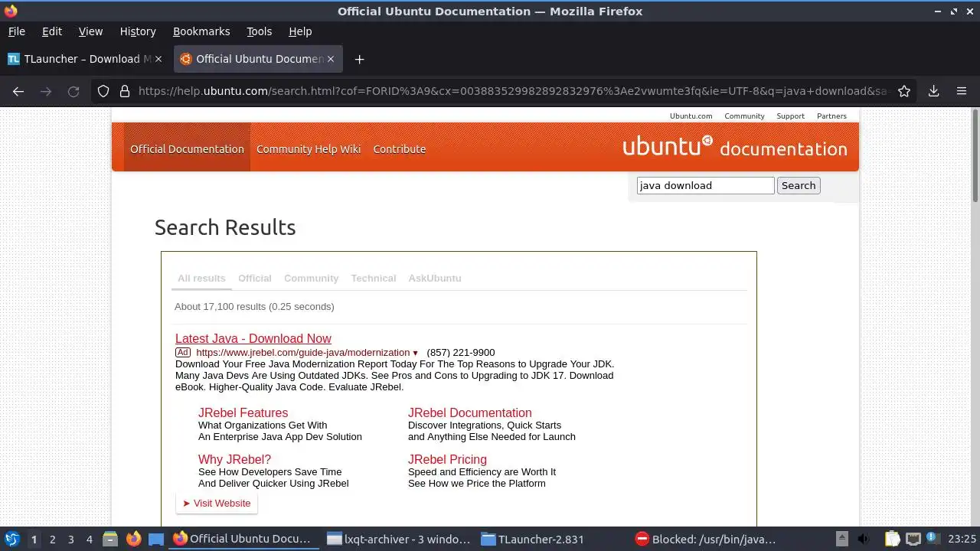Switch to virtual desktop 3
Viewport: 980px width, 551px height.
click(70, 540)
